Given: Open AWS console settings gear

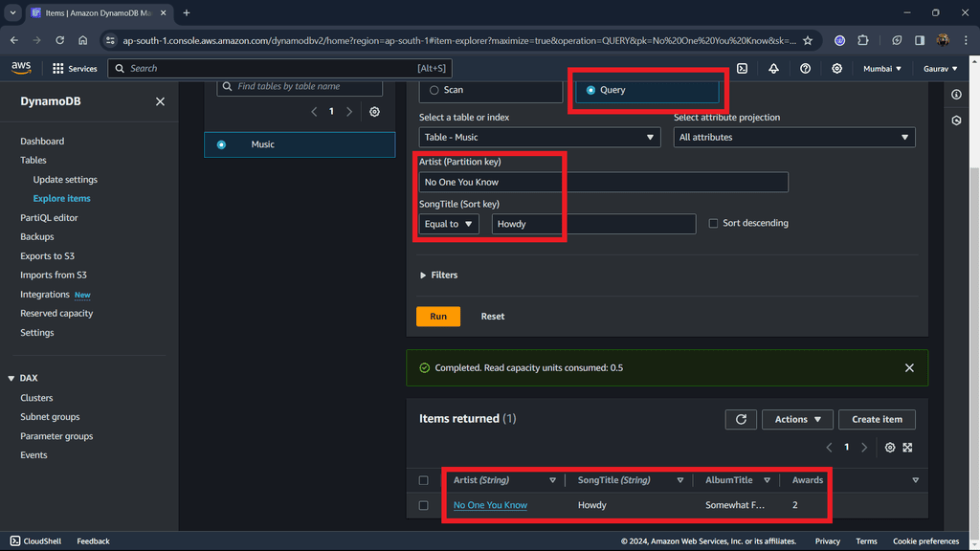Looking at the screenshot, I should coord(836,69).
